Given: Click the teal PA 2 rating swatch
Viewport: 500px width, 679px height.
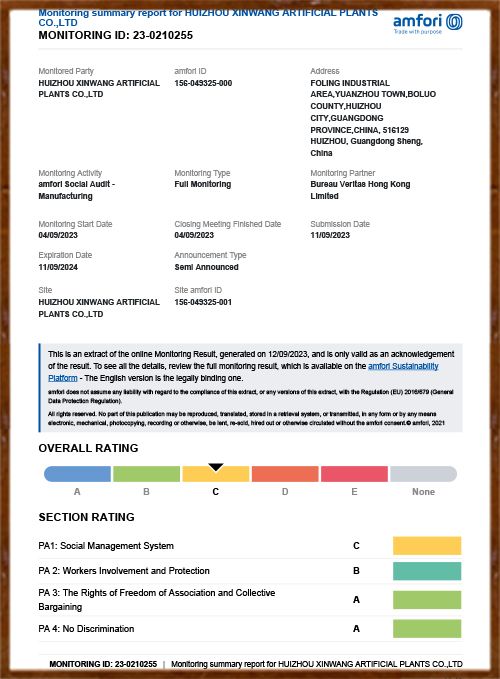Looking at the screenshot, I should (x=427, y=571).
